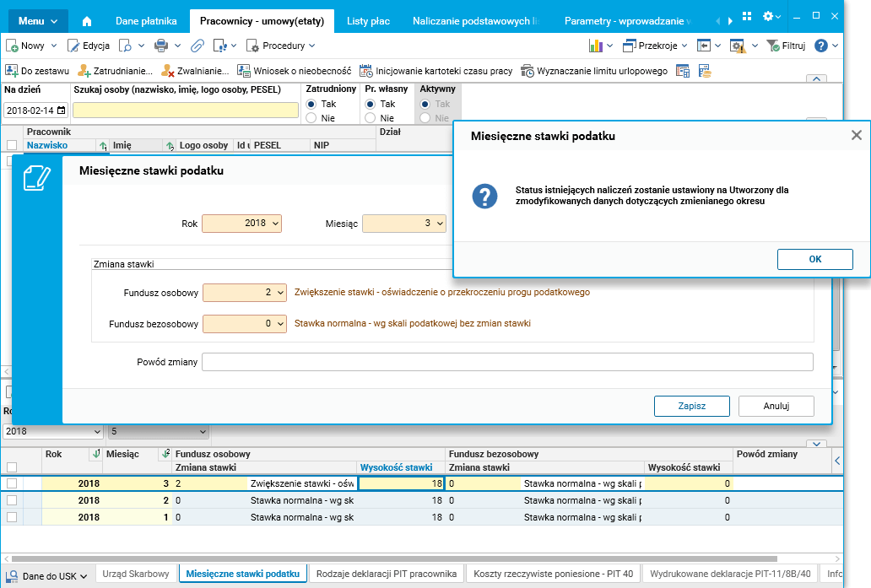Select Pr. własny Tak radio button
Screen dimensions: 871x588
pos(370,104)
